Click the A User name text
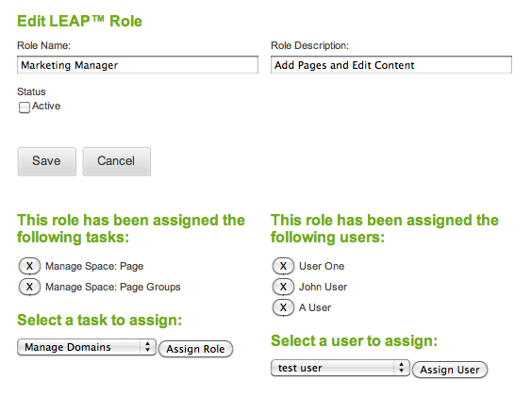The width and height of the screenshot is (532, 396). point(315,307)
